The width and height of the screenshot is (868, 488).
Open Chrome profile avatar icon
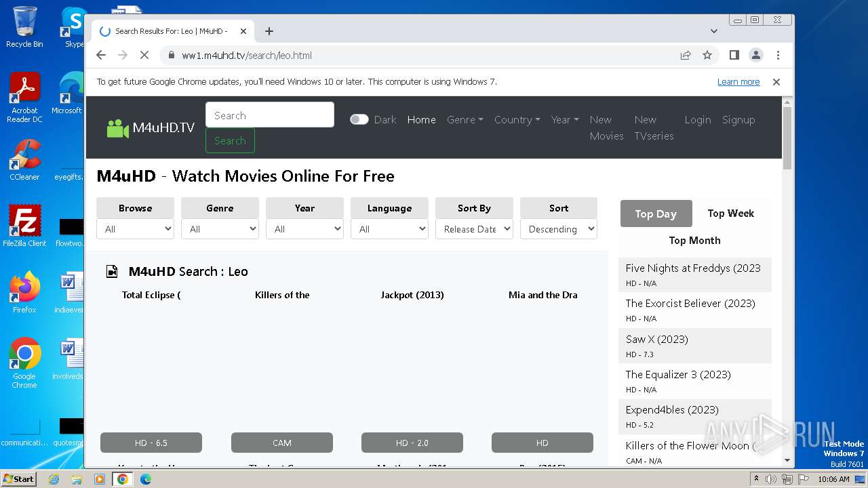pyautogui.click(x=755, y=55)
